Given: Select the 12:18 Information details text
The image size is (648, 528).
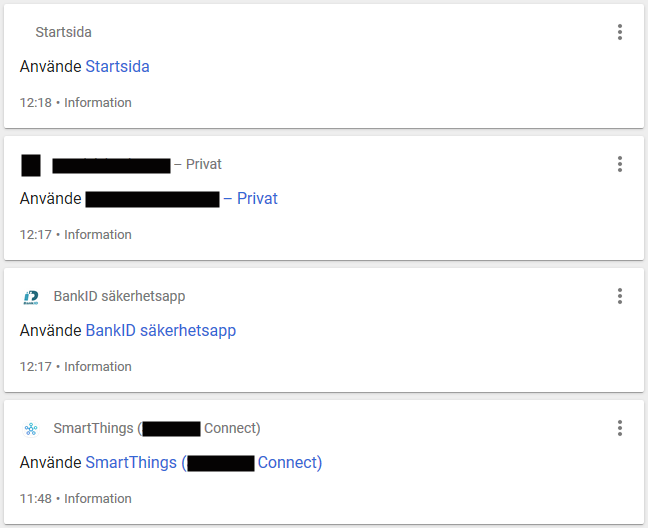Looking at the screenshot, I should (x=76, y=102).
